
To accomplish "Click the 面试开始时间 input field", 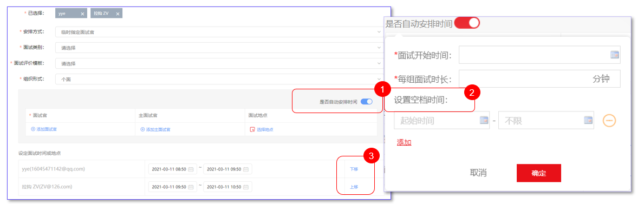I will (539, 55).
